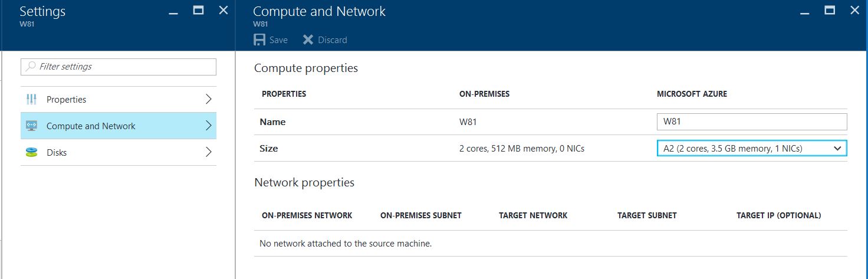Click the Properties sliders icon
Image resolution: width=868 pixels, height=279 pixels.
[x=32, y=99]
